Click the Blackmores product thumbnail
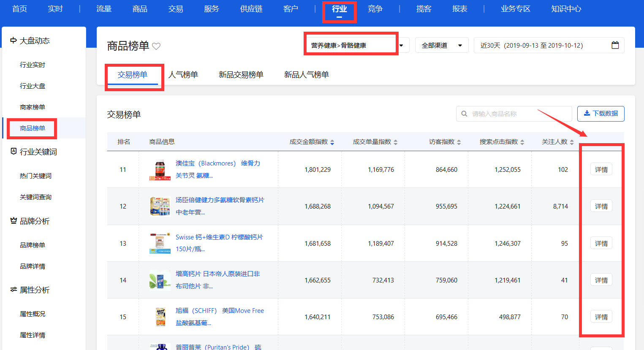This screenshot has width=644, height=350. (160, 169)
